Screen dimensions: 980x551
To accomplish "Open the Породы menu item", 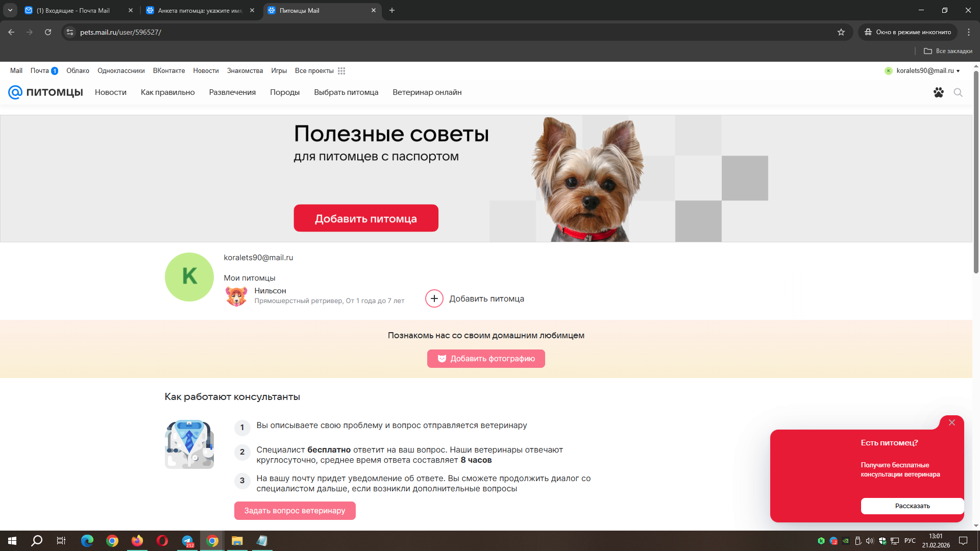I will coord(284,92).
